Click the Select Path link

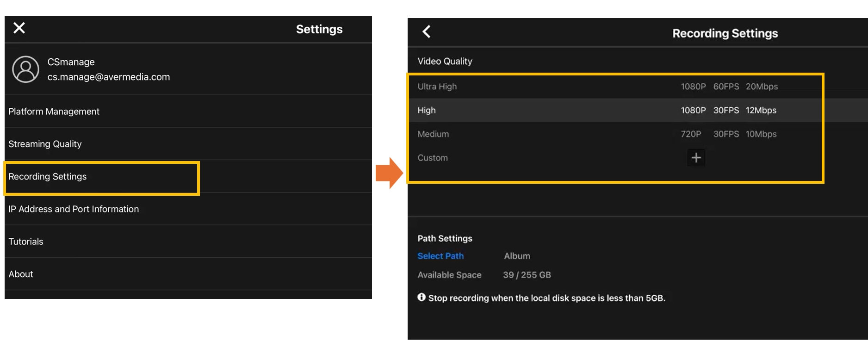(x=440, y=256)
